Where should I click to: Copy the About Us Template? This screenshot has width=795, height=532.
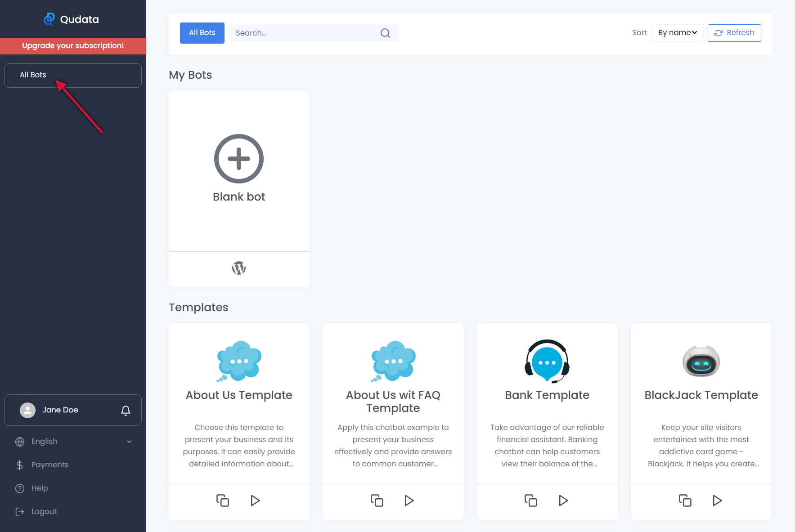pyautogui.click(x=222, y=501)
